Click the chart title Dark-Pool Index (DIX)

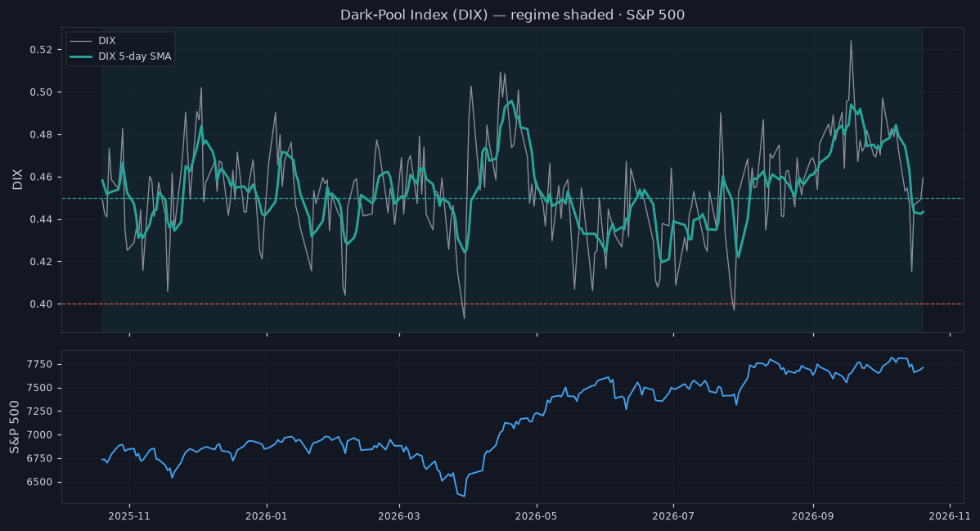pos(414,15)
